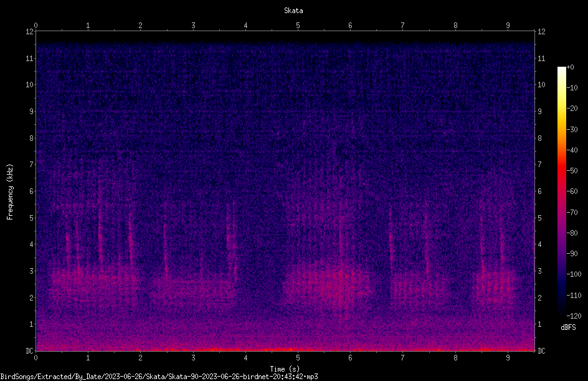Click '12' on the left frequency axis
The width and height of the screenshot is (588, 381).
[x=29, y=32]
